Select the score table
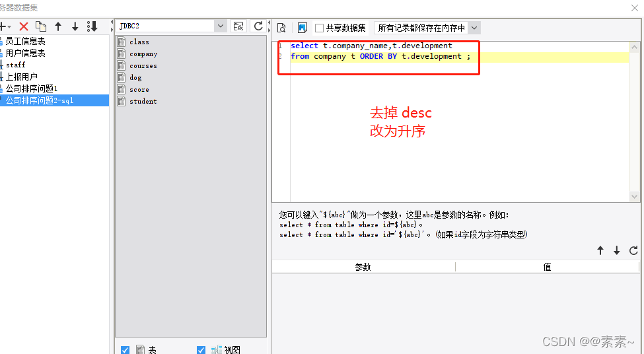This screenshot has width=644, height=354. coord(139,90)
